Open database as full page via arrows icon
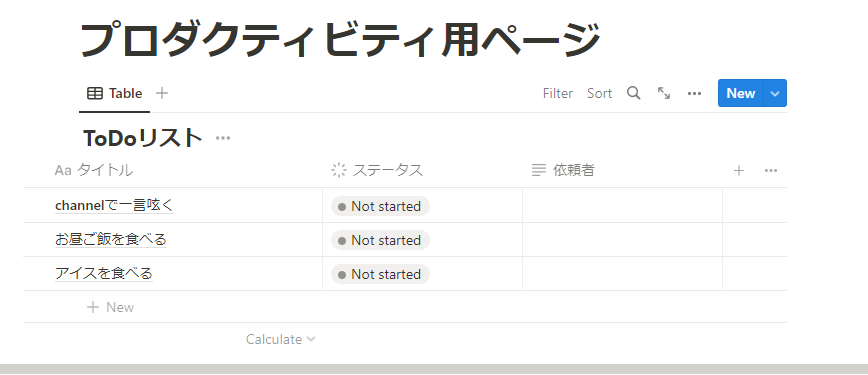The image size is (868, 375). 664,93
